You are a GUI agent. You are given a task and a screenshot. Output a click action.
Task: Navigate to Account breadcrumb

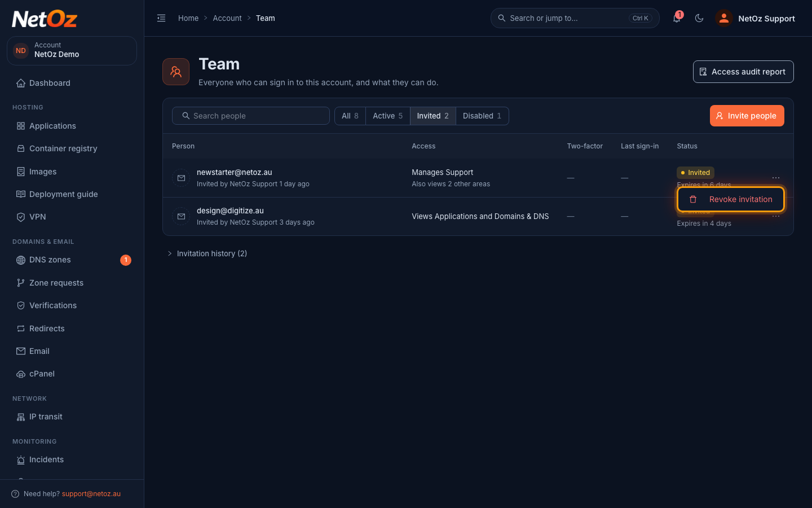coord(227,18)
